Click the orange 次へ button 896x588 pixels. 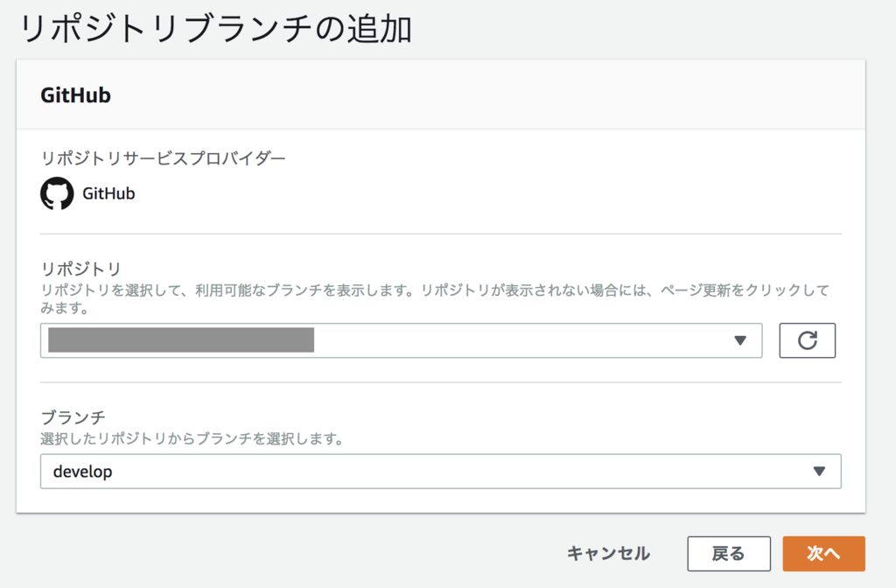tap(823, 553)
